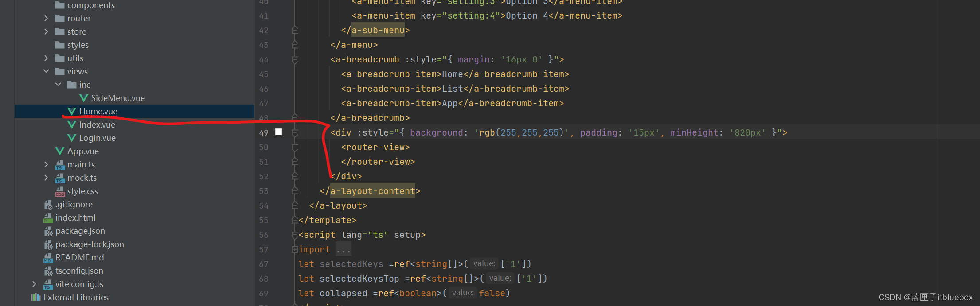
Task: Click the views folder icon
Action: tap(60, 71)
